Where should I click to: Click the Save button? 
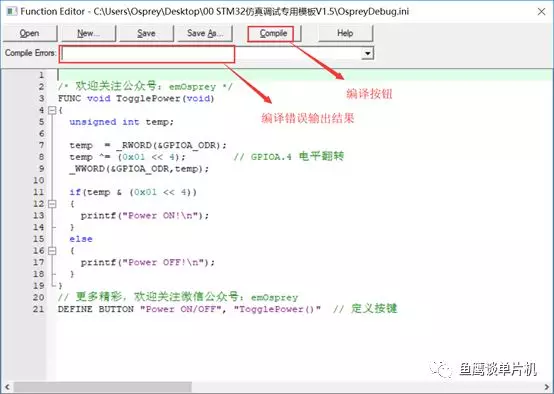pos(146,33)
